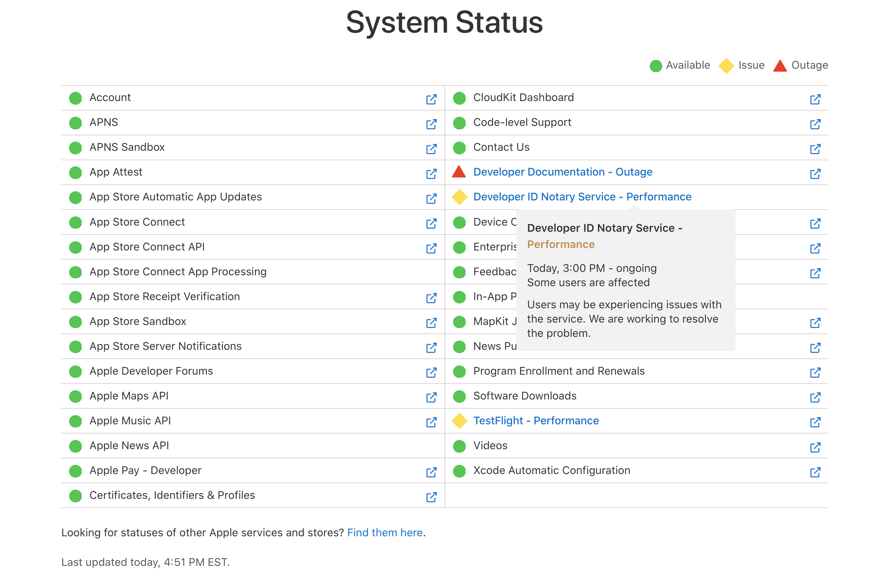Click red outage triangle for Developer Documentation

tap(459, 172)
